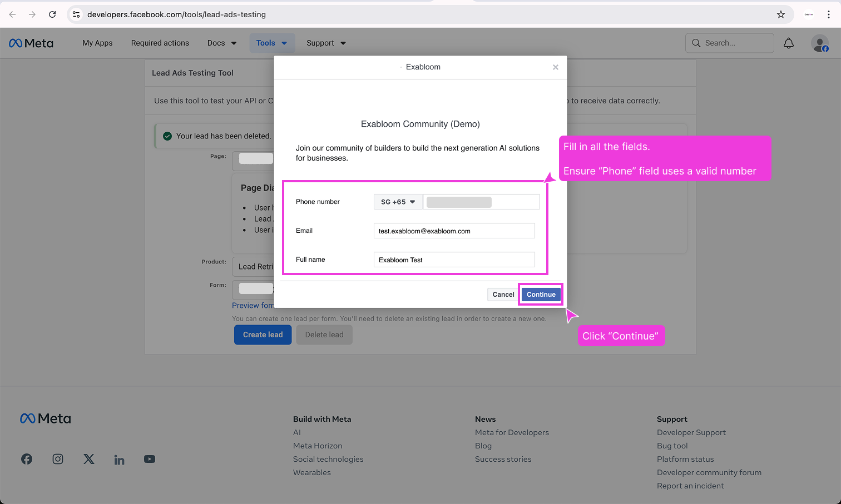Open Meta's Instagram icon in footer

pyautogui.click(x=58, y=459)
